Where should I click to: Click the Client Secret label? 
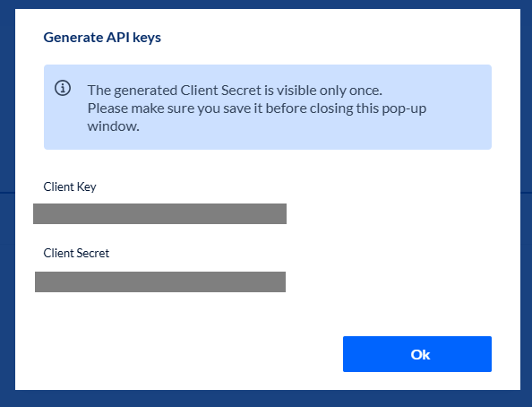coord(76,253)
